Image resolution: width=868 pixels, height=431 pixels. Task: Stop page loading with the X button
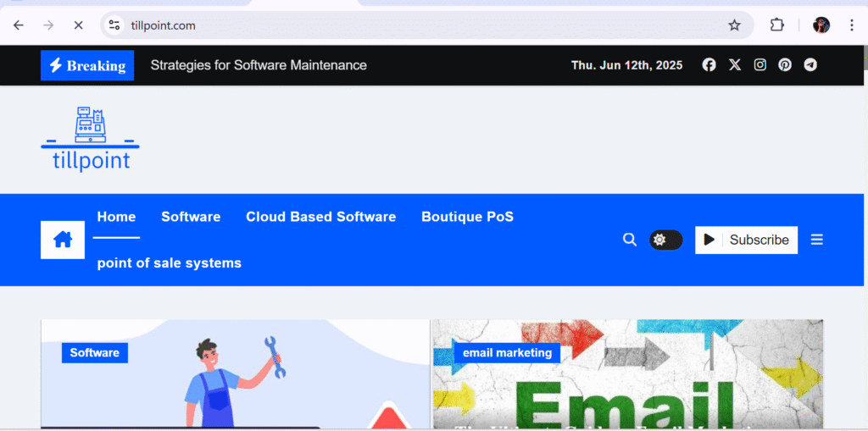click(x=79, y=25)
